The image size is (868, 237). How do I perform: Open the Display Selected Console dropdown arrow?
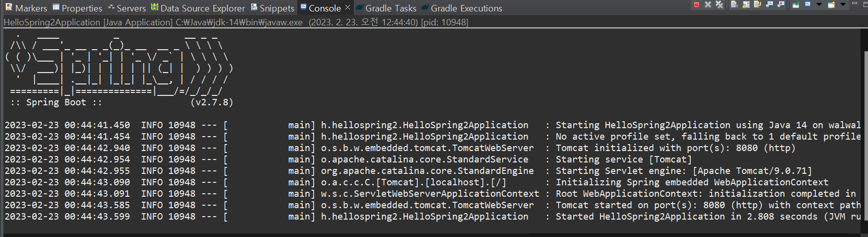(819, 4)
